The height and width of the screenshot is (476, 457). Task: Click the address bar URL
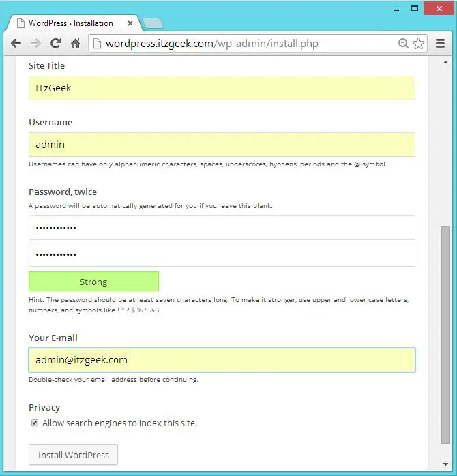point(212,44)
